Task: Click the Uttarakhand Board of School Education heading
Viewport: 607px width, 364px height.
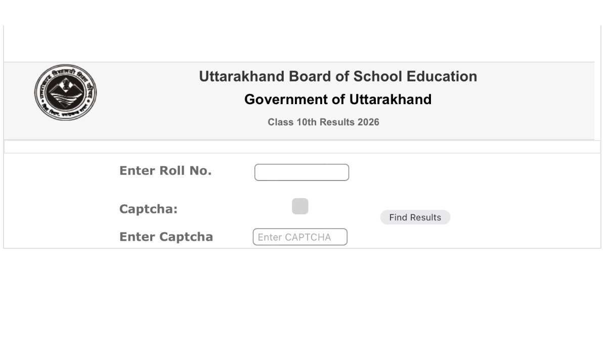Action: click(337, 76)
